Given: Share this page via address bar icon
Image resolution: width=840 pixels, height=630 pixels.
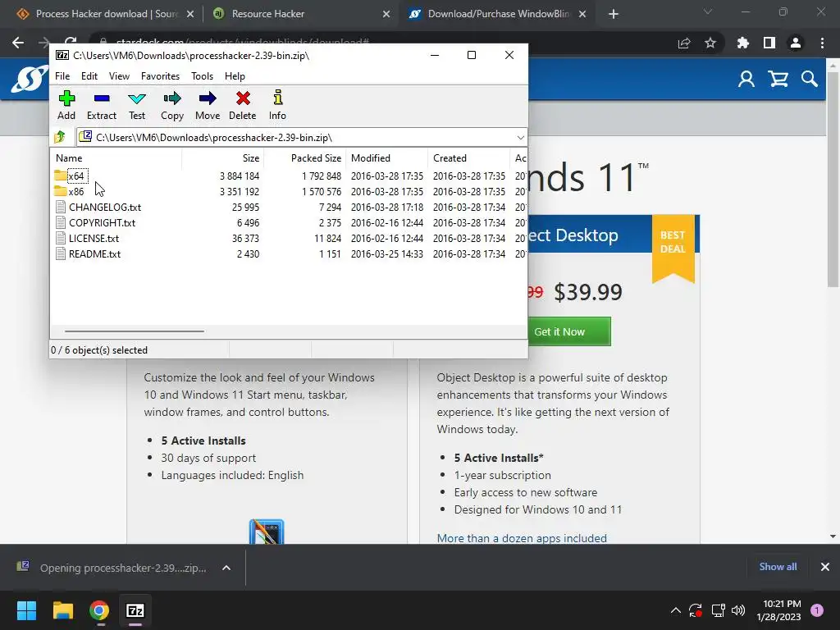Looking at the screenshot, I should click(684, 43).
